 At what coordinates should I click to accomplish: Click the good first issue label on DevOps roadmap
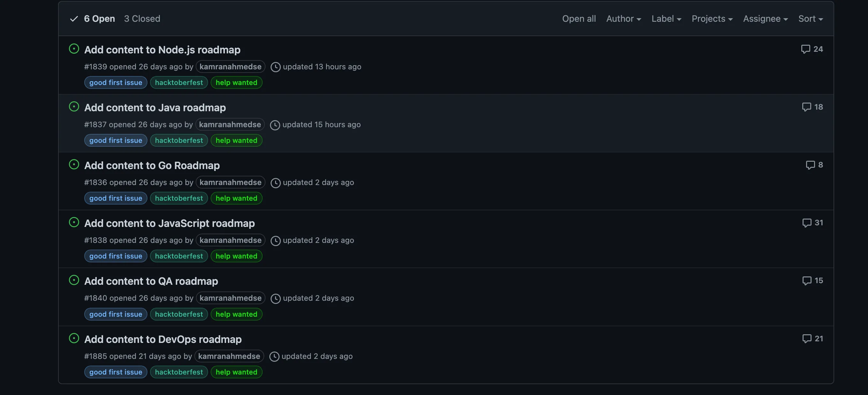[116, 372]
